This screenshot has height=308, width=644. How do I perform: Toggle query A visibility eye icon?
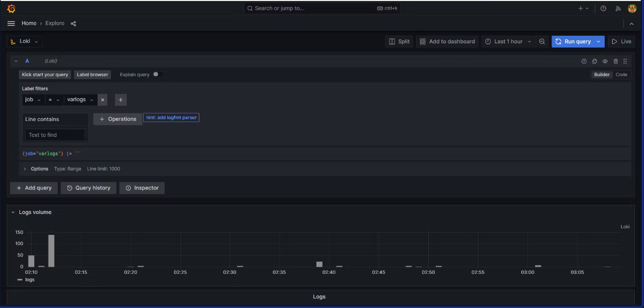[605, 61]
